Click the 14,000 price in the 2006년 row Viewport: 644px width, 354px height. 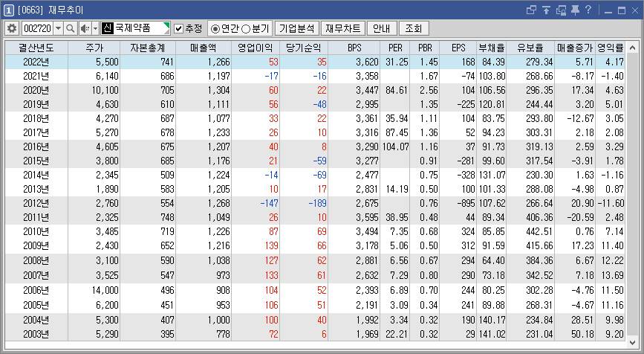click(x=105, y=290)
